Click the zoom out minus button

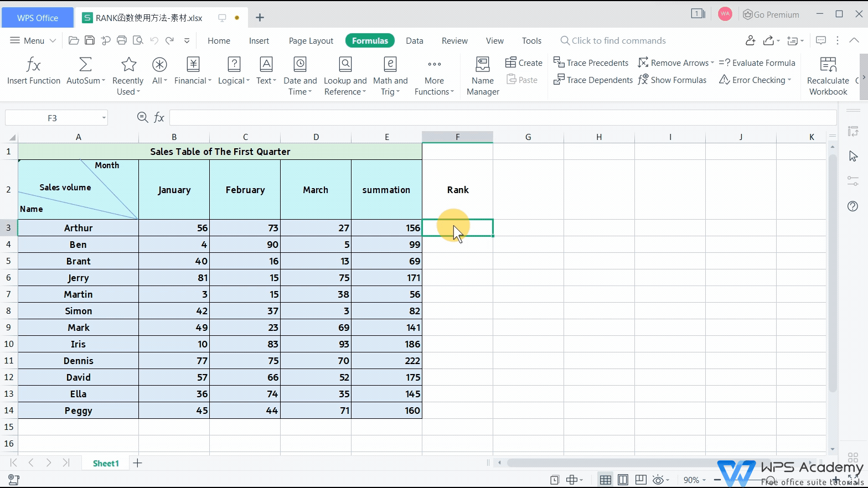pos(717,480)
